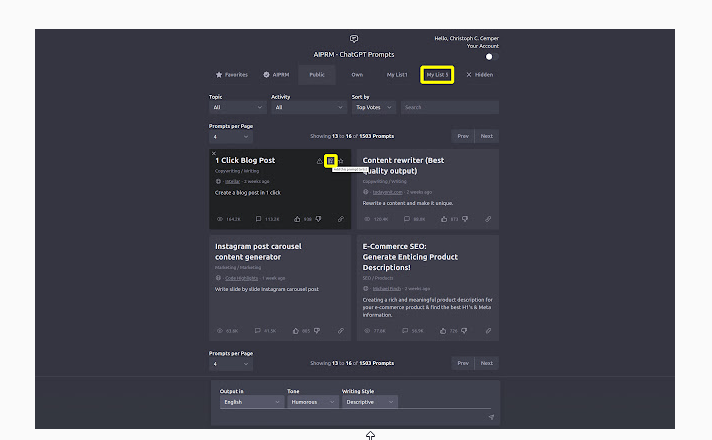Screen dimensions: 712x440
Task: Open the Activity dropdown
Action: click(308, 107)
